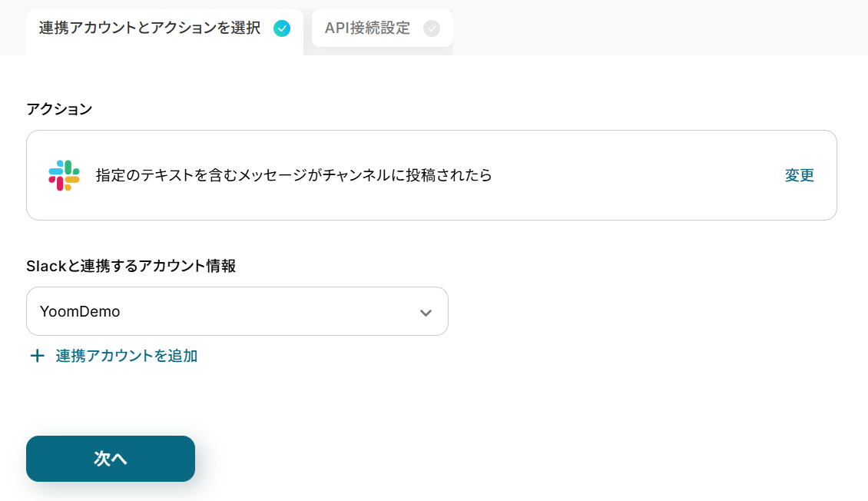Image resolution: width=868 pixels, height=501 pixels.
Task: Click the アクション section heading
Action: click(x=59, y=109)
